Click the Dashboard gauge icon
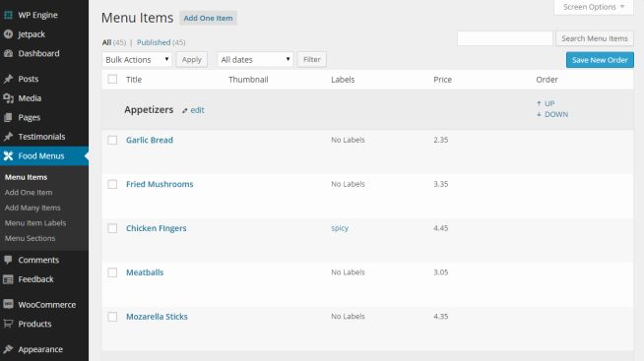The image size is (644, 361). 8,53
